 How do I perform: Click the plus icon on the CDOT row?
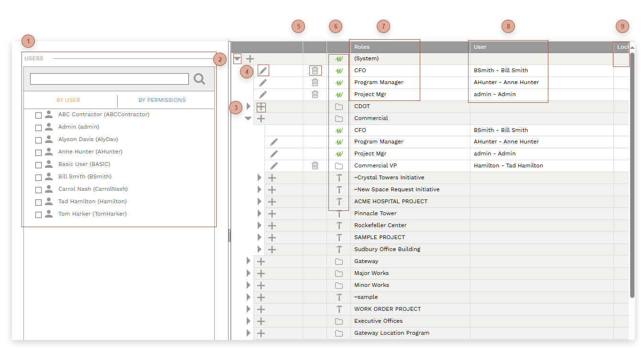[261, 107]
